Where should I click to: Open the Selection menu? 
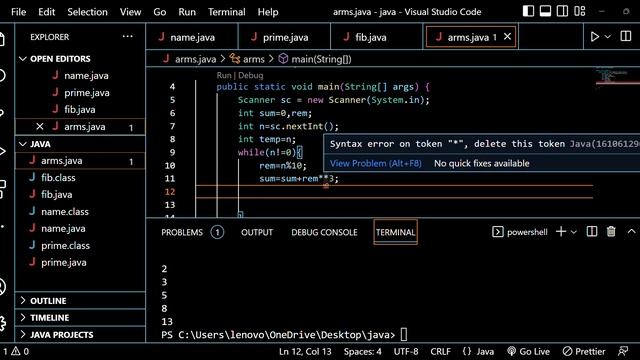87,12
